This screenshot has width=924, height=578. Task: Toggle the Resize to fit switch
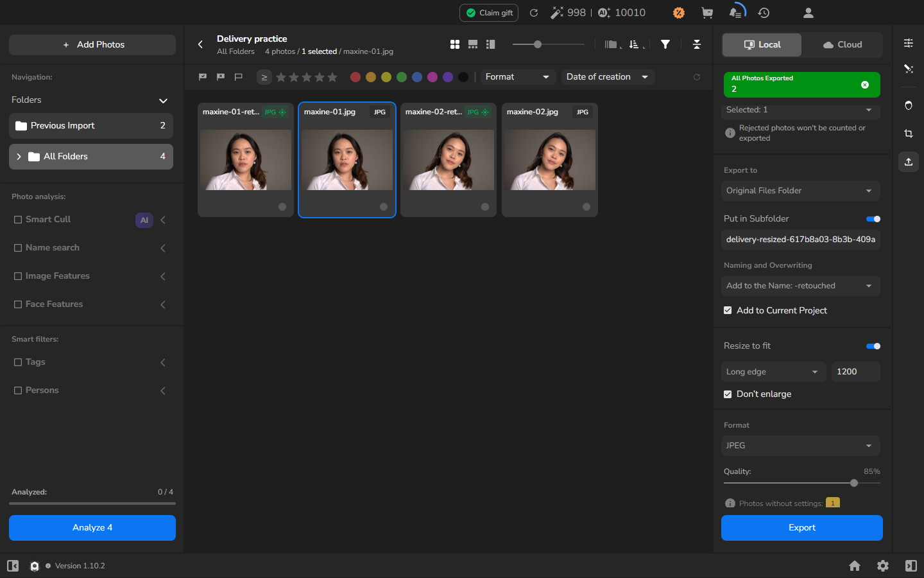point(873,346)
